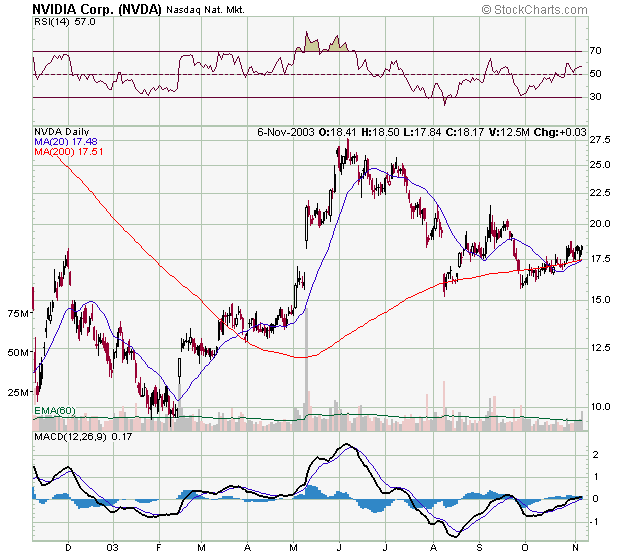Click the 50M volume axis label
Image resolution: width=620 pixels, height=558 pixels.
tap(18, 352)
